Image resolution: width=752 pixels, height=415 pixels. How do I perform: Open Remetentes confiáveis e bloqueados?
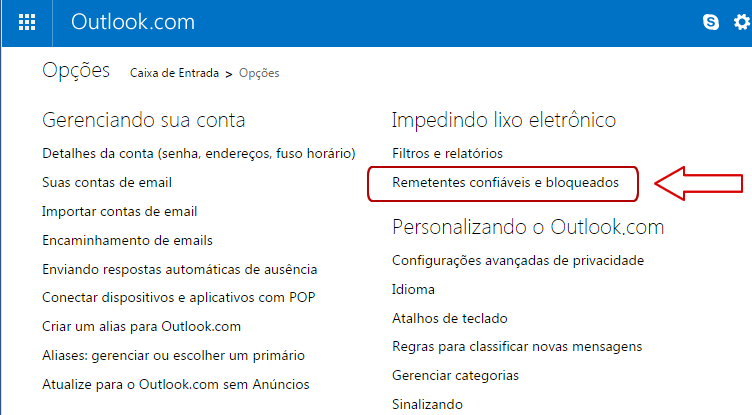[506, 183]
